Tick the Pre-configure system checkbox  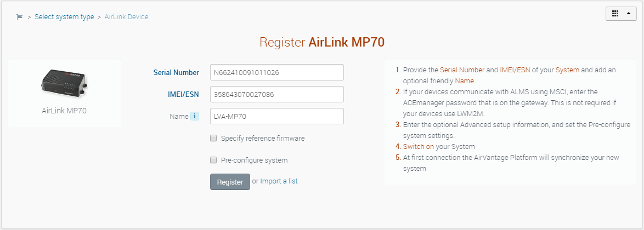tap(213, 160)
